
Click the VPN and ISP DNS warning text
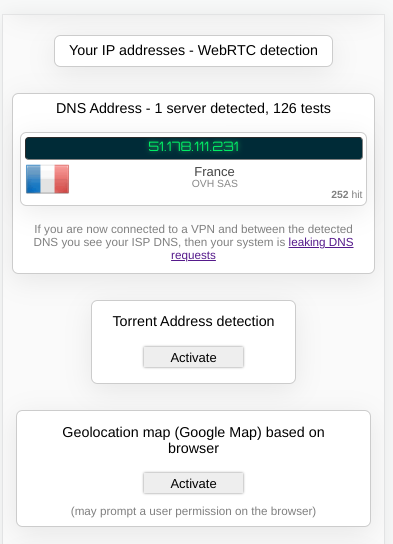click(193, 242)
